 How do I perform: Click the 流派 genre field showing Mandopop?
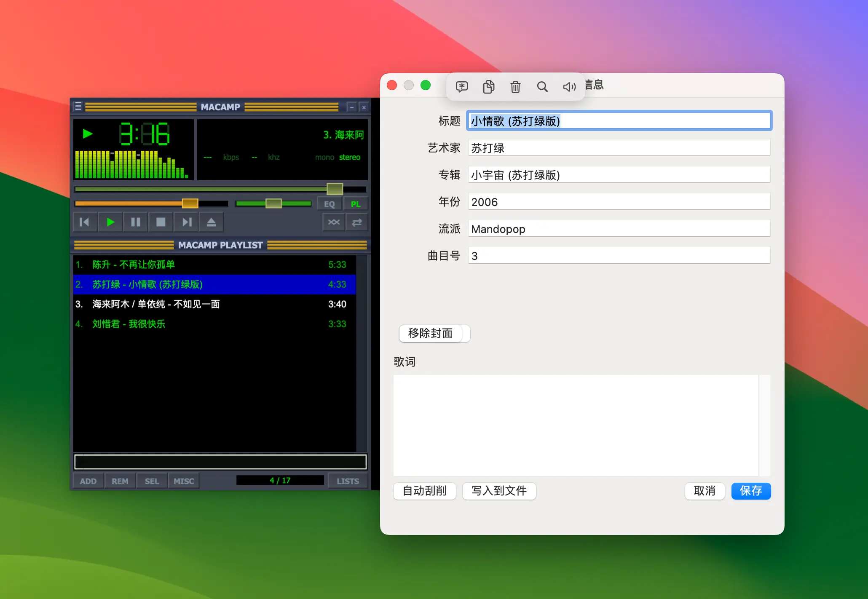(x=619, y=229)
